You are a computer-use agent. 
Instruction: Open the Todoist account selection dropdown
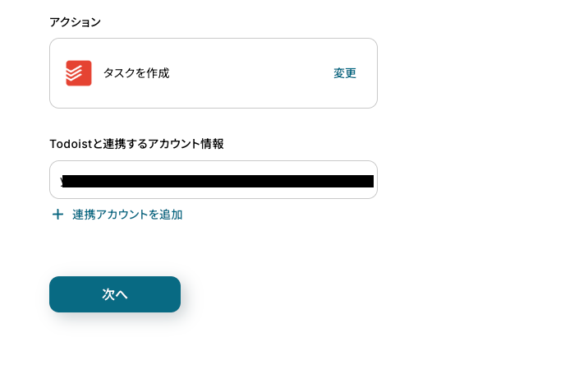click(214, 179)
